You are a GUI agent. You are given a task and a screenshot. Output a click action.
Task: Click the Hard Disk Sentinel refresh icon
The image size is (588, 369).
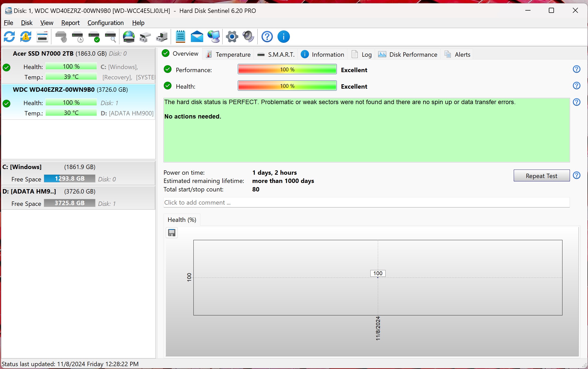pos(9,37)
